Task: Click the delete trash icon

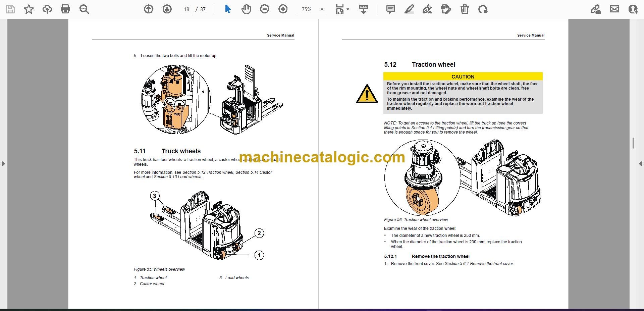Action: [465, 9]
